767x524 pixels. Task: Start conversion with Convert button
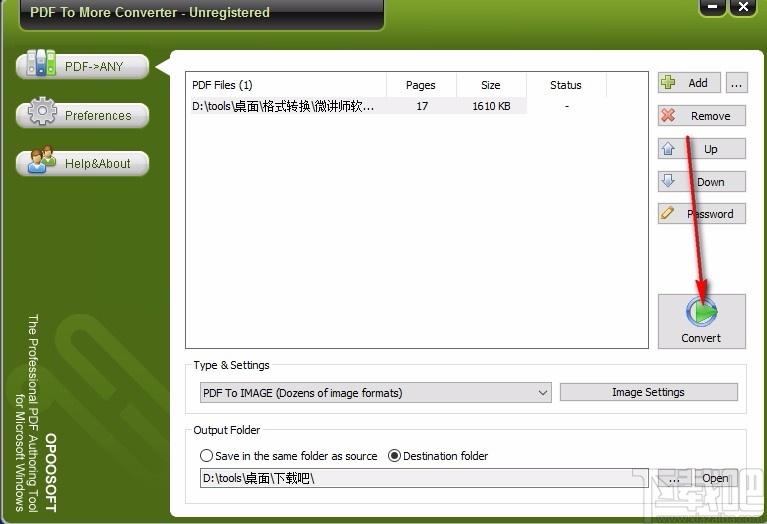(x=701, y=321)
